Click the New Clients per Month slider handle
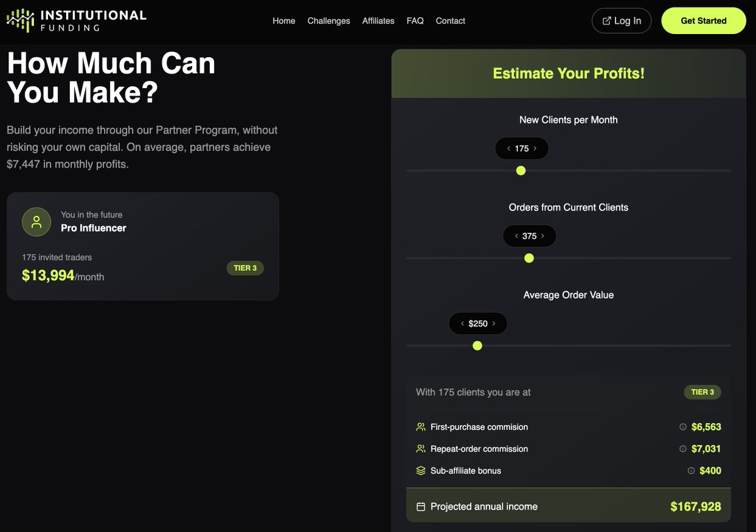Screen dimensions: 756x532 520,171
